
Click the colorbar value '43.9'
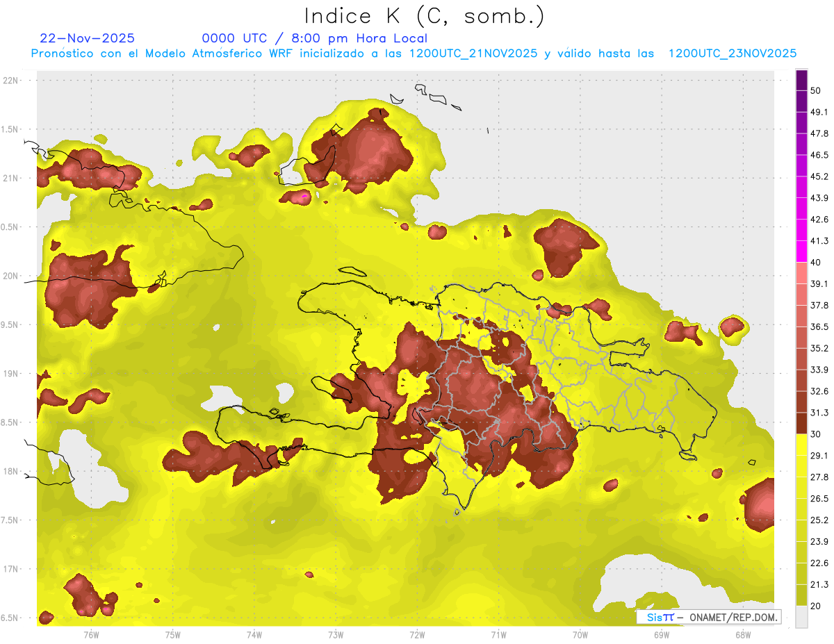click(x=819, y=198)
